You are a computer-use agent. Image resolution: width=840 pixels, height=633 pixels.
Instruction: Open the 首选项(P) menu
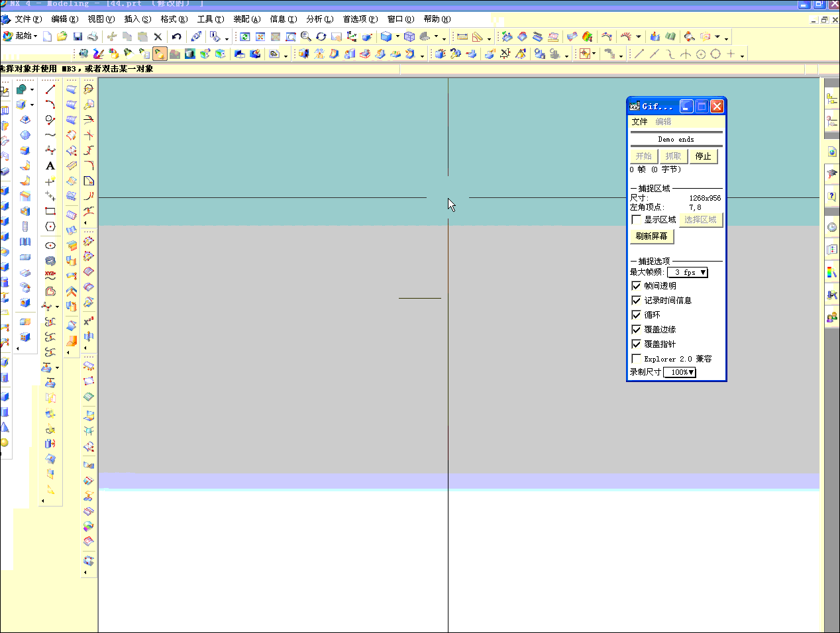360,19
